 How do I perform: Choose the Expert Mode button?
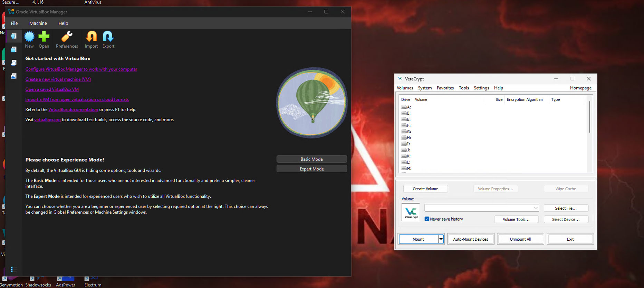pyautogui.click(x=312, y=169)
